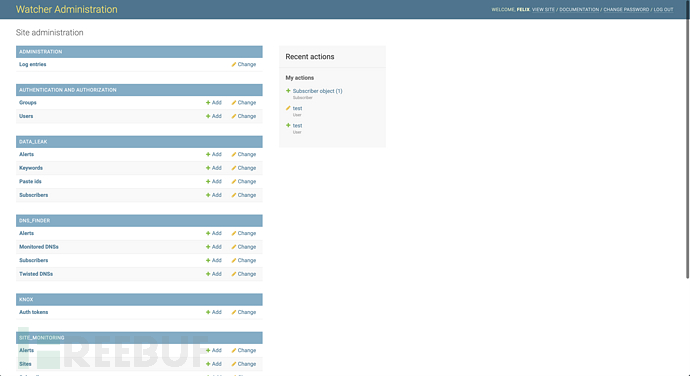The image size is (690, 376).
Task: Change Twisted DNSs entries
Action: (x=244, y=274)
